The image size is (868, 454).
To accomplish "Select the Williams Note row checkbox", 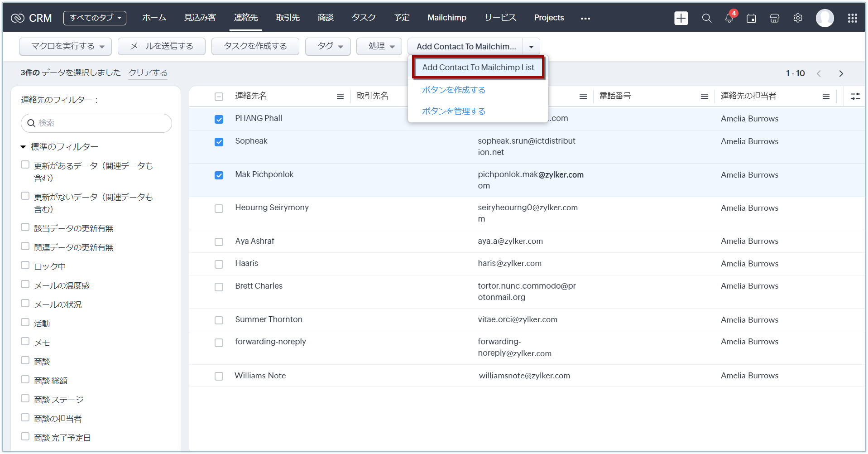I will coord(219,376).
